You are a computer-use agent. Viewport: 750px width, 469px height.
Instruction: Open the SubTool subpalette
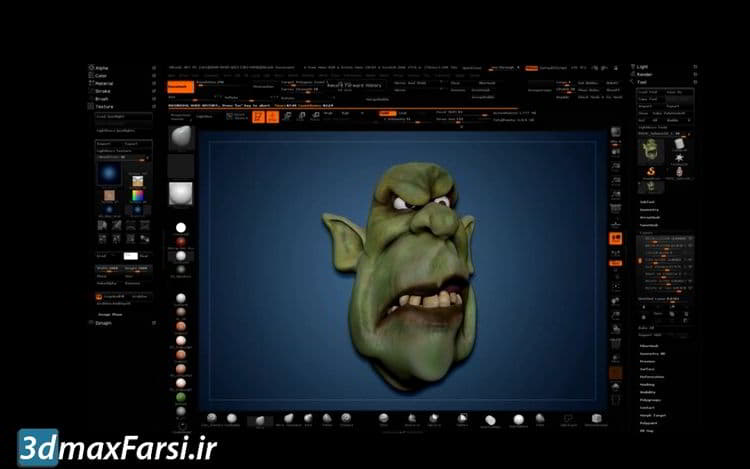[x=647, y=202]
